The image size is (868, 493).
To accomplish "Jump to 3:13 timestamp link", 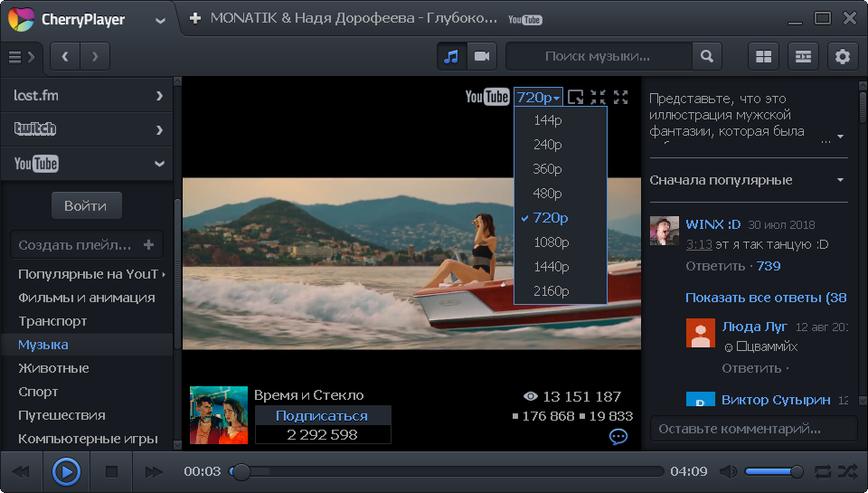I will click(x=699, y=244).
